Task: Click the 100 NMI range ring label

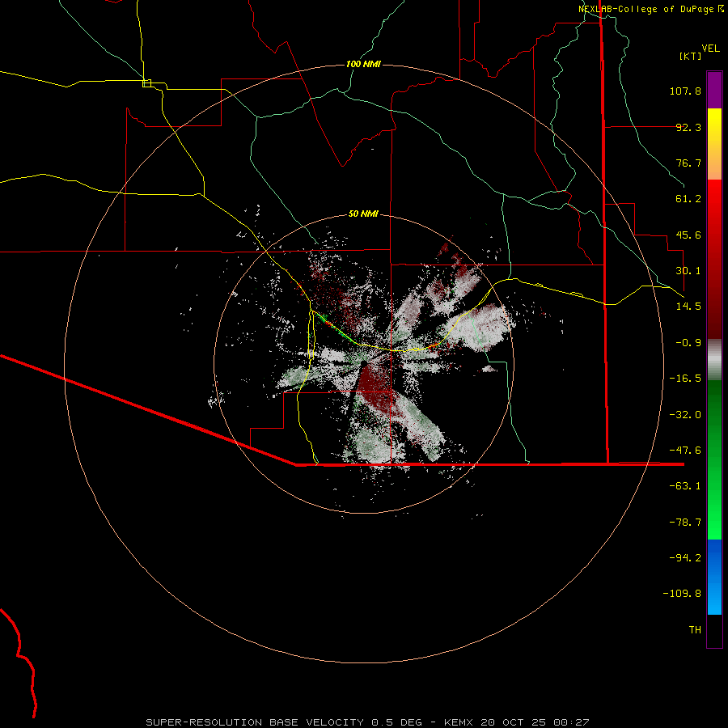Action: pyautogui.click(x=363, y=64)
